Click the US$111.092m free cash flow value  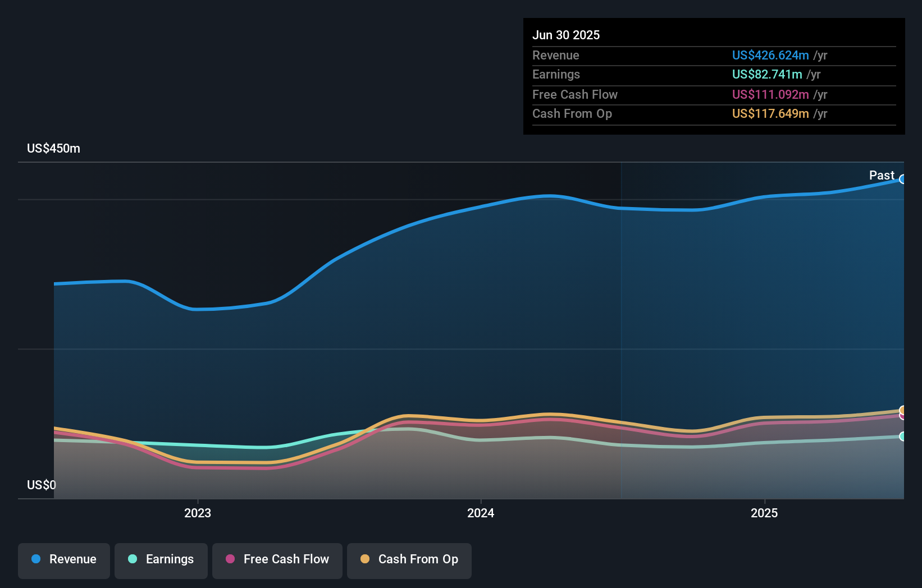coord(770,94)
